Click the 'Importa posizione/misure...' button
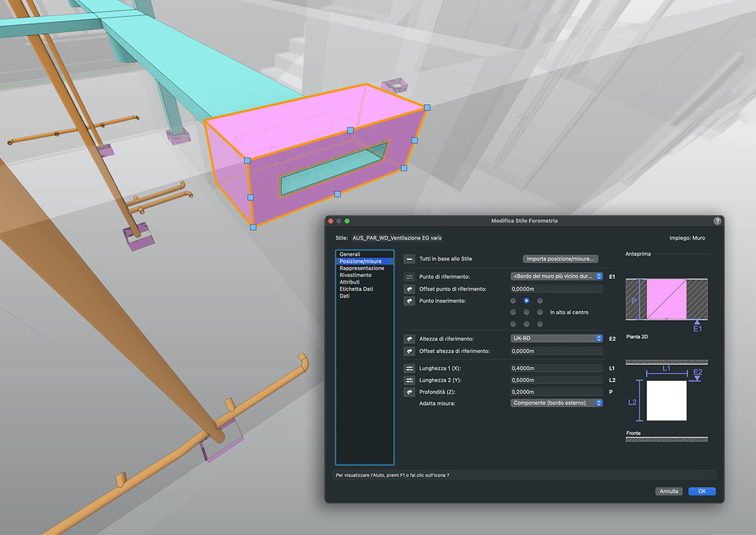 pyautogui.click(x=561, y=259)
